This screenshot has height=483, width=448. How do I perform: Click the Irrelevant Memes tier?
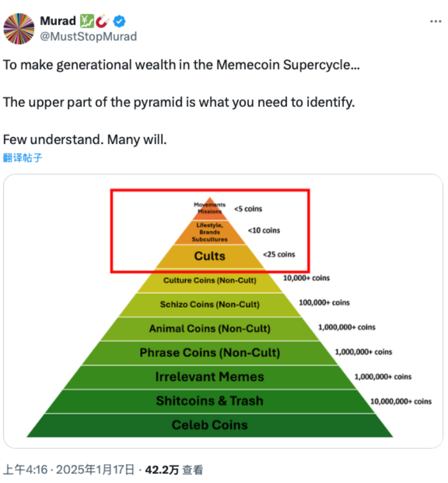[209, 377]
